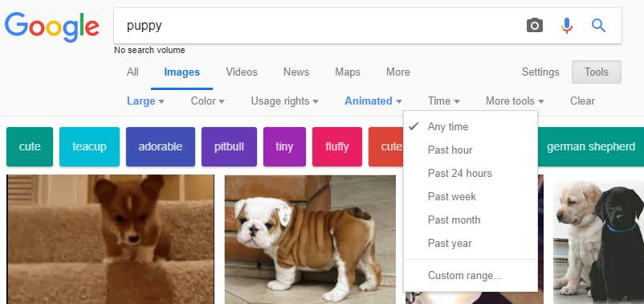Screen dimensions: 644x304
Task: Click the teal cute suggestion chip
Action: [x=30, y=147]
